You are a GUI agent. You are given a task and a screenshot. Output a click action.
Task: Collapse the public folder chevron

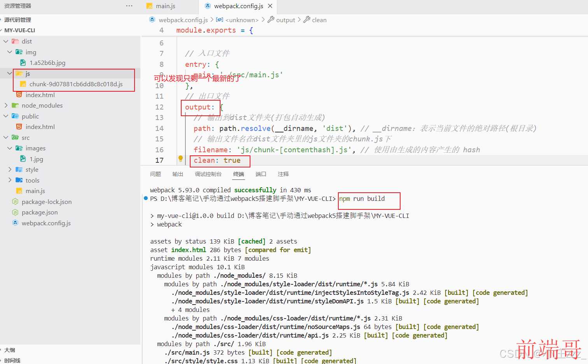(x=6, y=116)
